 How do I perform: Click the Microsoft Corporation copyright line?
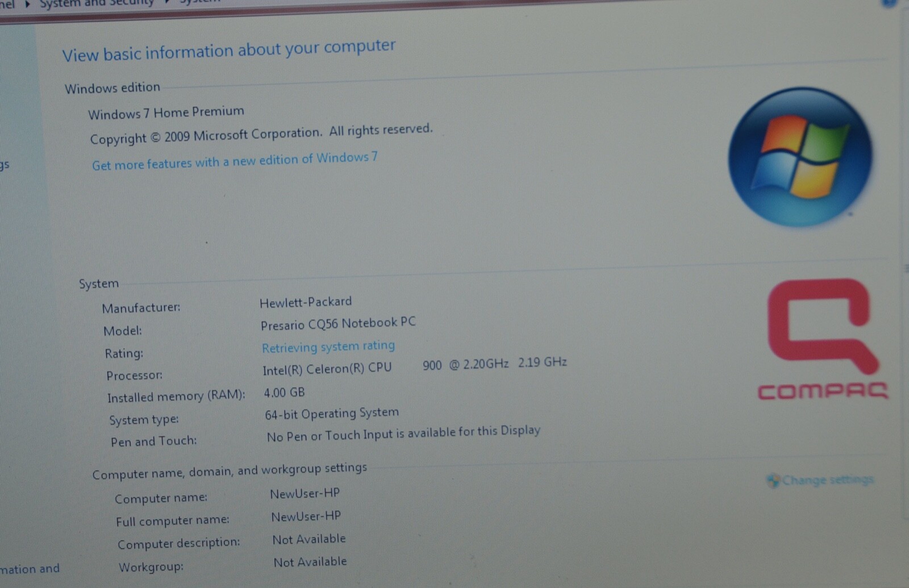(x=261, y=135)
